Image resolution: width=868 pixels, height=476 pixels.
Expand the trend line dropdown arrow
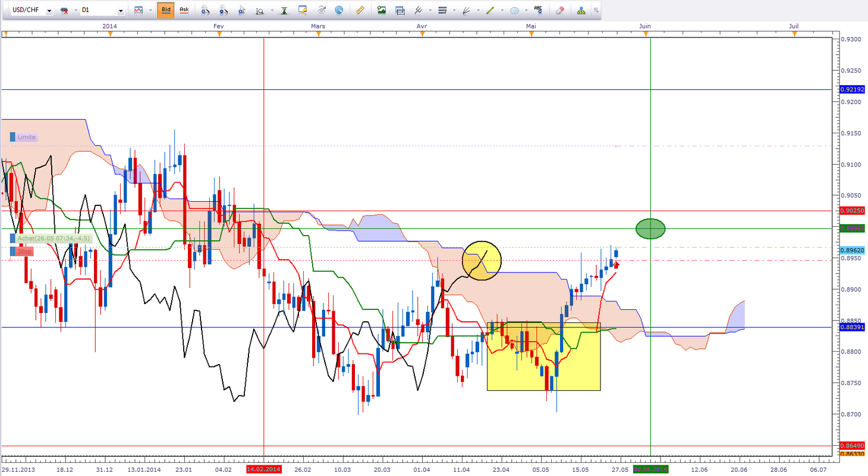click(501, 10)
